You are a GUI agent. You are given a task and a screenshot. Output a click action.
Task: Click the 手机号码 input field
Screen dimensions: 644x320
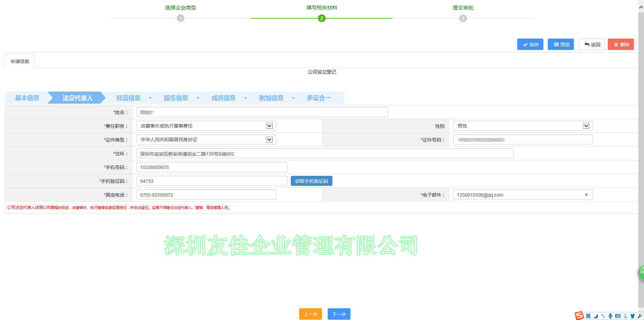tap(212, 167)
